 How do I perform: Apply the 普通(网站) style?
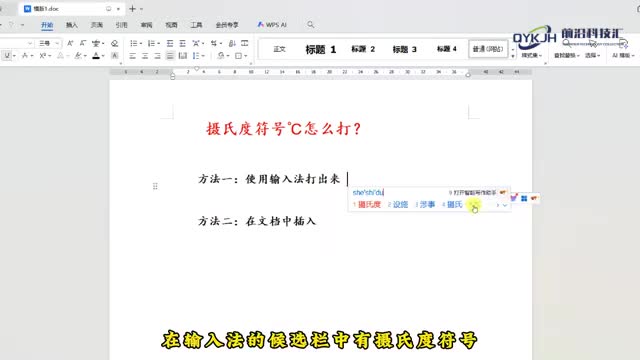(x=488, y=49)
